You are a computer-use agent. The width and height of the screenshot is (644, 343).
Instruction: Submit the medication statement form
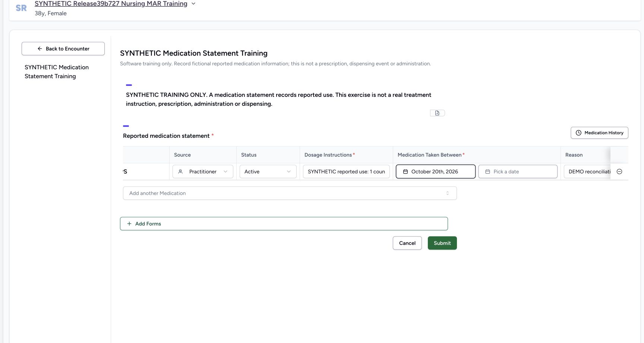(x=442, y=243)
